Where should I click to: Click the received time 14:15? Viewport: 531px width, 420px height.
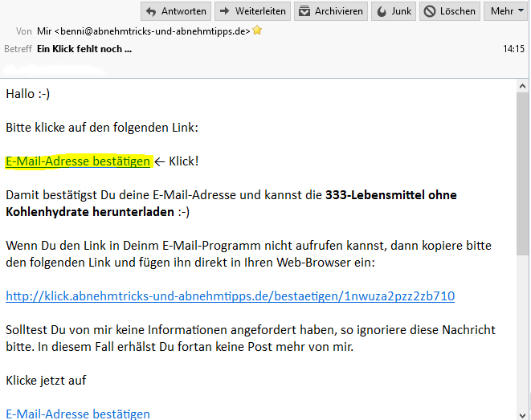[513, 49]
